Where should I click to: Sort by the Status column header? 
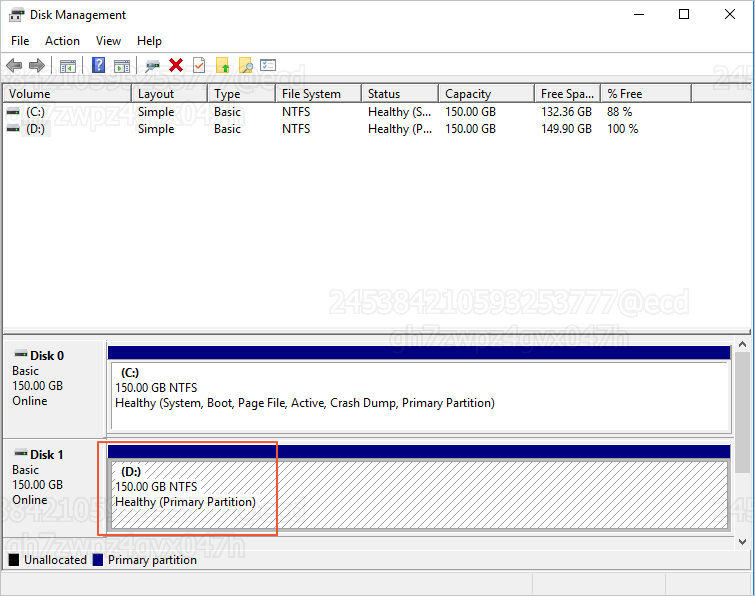tap(400, 93)
